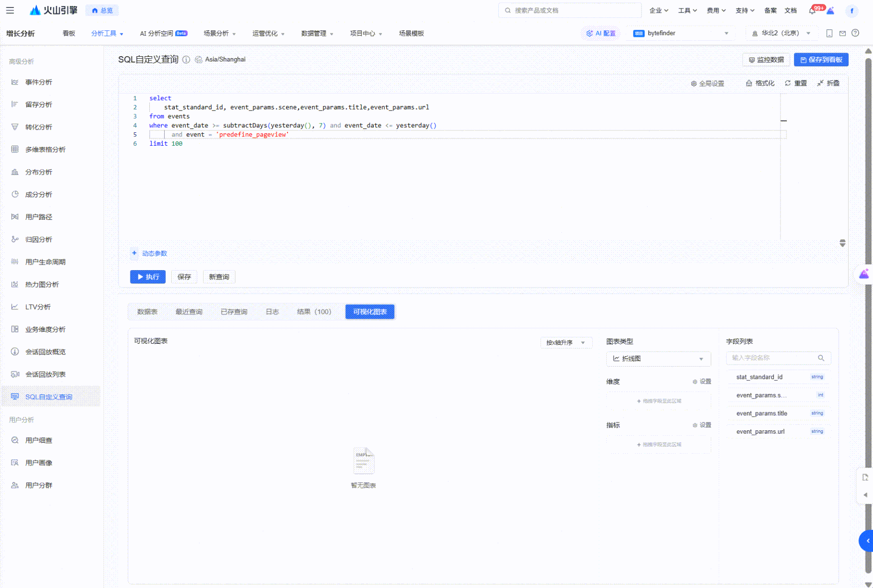Open the bytefinder project selector
873x588 pixels.
pos(681,33)
